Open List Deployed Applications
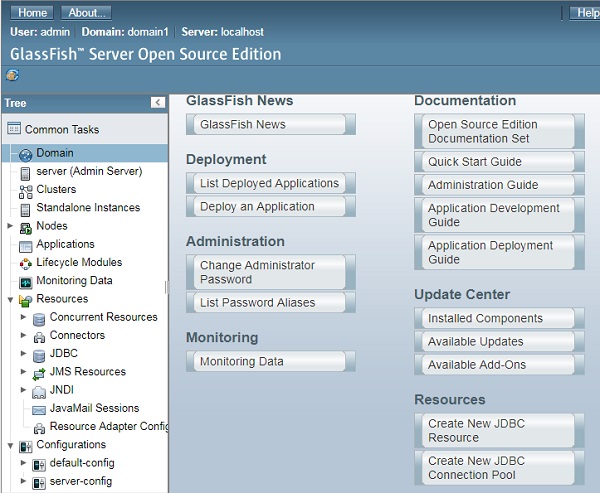 coord(271,183)
